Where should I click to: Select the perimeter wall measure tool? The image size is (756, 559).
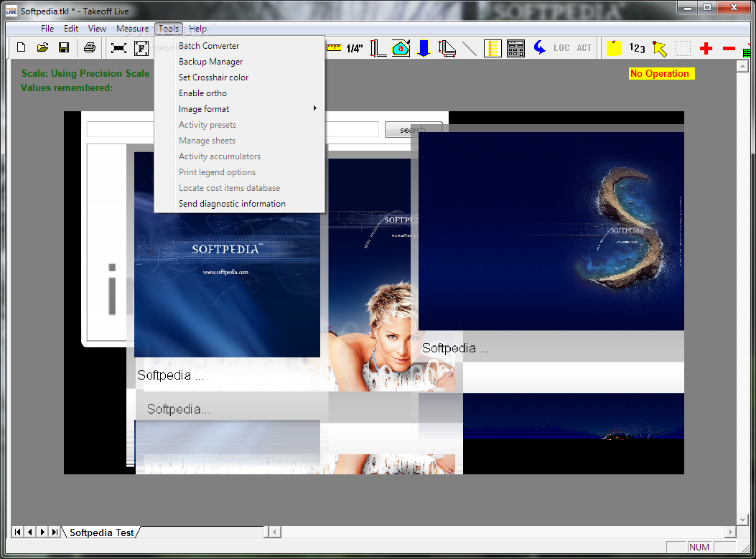point(447,48)
